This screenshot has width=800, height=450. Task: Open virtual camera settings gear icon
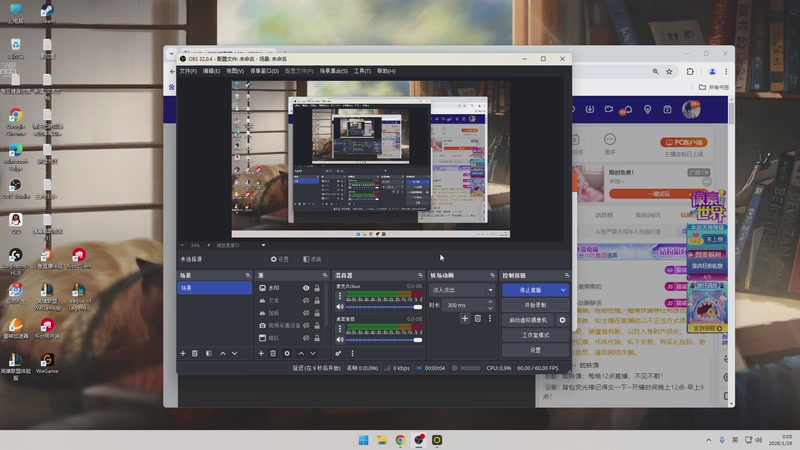tap(562, 320)
